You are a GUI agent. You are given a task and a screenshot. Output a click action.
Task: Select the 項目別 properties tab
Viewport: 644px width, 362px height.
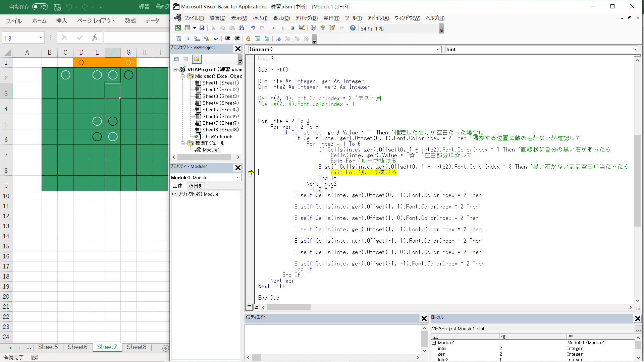pyautogui.click(x=196, y=186)
